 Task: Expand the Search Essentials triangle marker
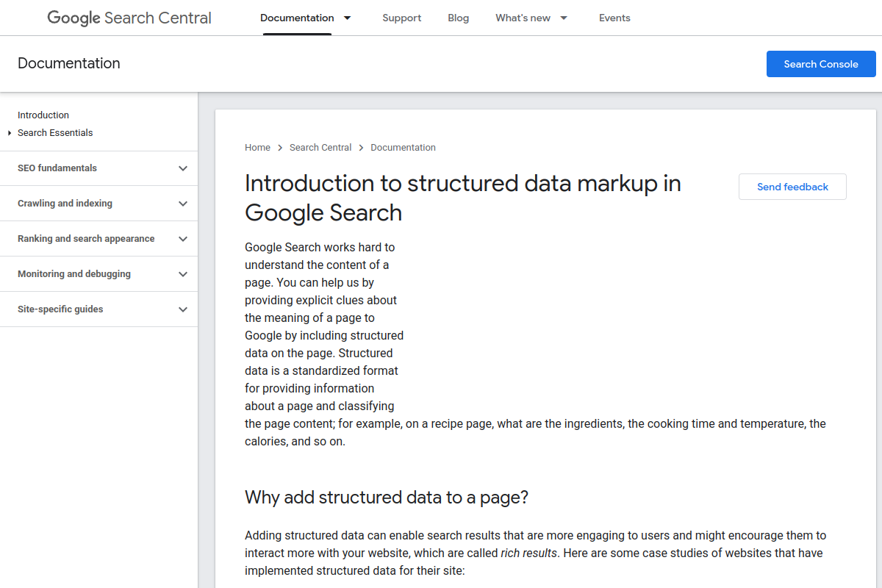point(10,133)
